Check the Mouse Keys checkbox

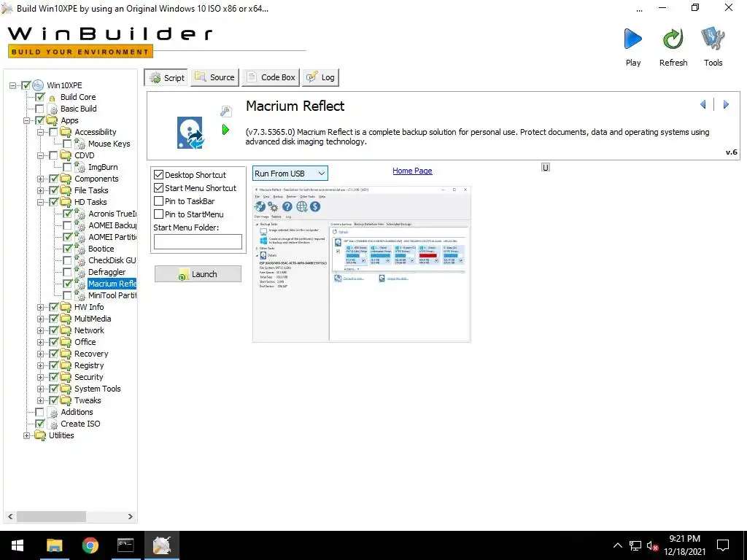[x=68, y=144]
